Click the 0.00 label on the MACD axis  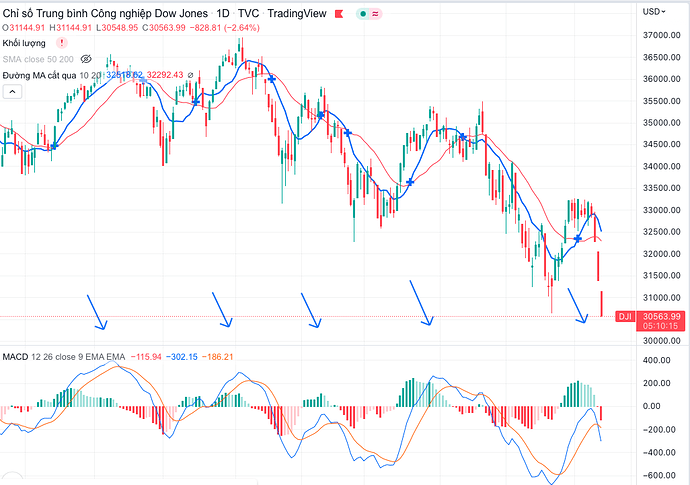pos(652,406)
